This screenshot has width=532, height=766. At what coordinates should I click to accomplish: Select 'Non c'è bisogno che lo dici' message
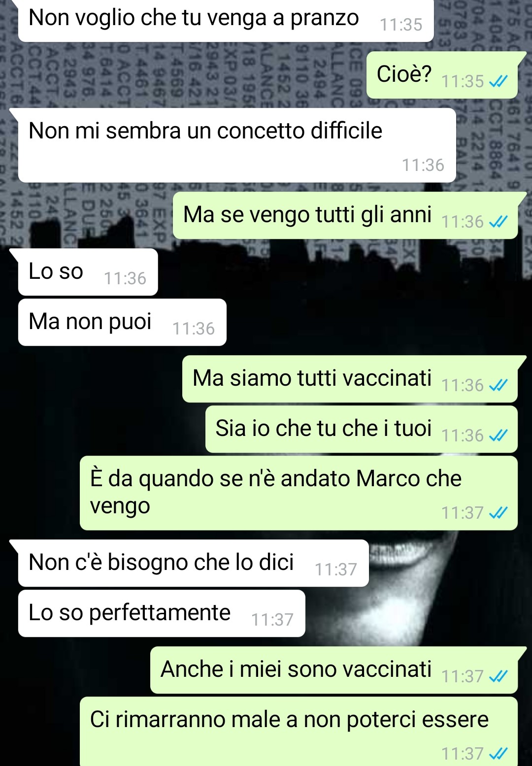pos(194,563)
